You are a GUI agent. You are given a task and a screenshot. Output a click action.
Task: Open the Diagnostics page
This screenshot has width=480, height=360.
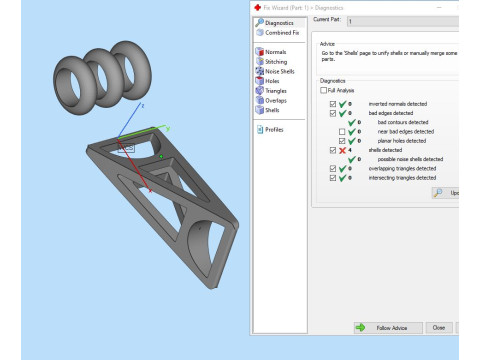(279, 23)
